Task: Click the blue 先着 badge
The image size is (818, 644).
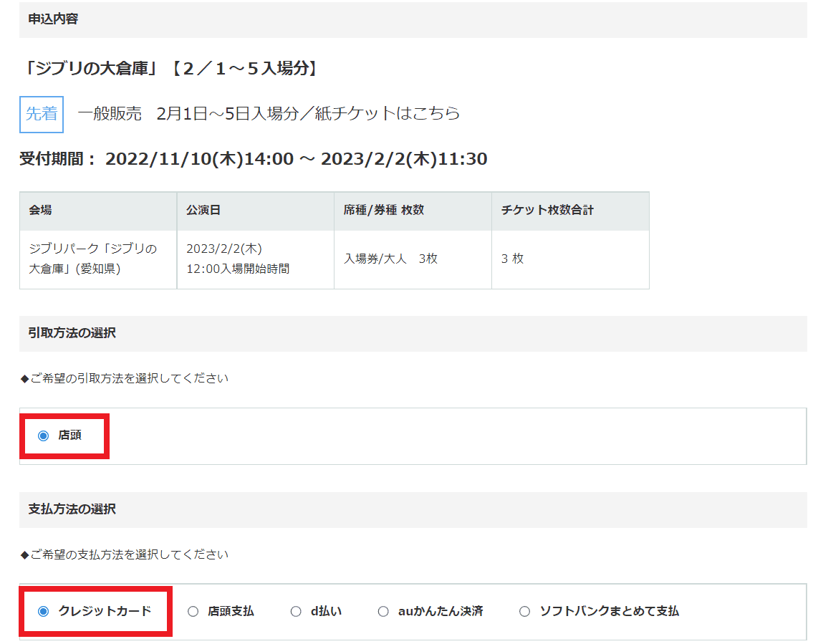Action: pyautogui.click(x=42, y=114)
